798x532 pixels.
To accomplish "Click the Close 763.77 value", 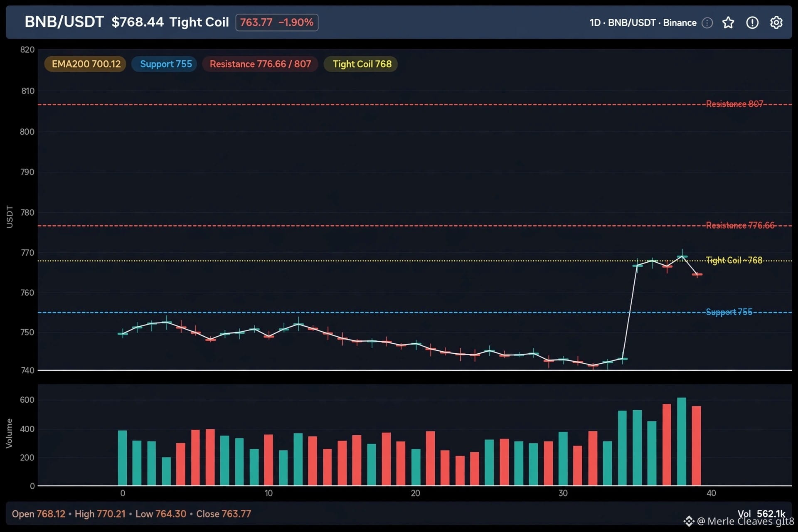I will click(x=224, y=514).
